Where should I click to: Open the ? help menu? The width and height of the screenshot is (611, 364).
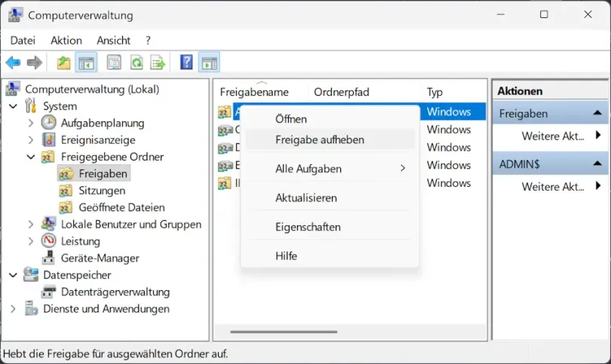[x=148, y=40]
